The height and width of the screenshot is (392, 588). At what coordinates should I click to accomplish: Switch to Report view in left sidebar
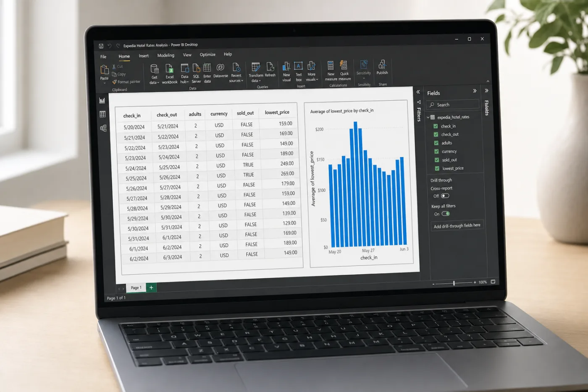click(x=102, y=100)
